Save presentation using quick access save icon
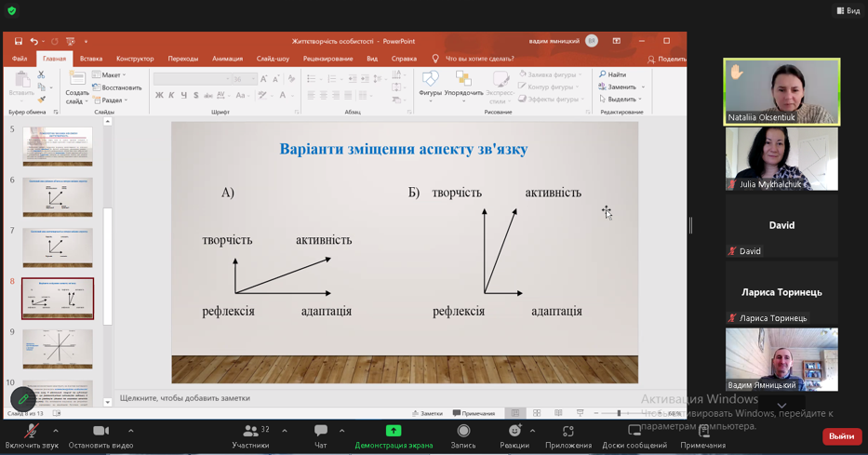This screenshot has width=868, height=455. (19, 42)
